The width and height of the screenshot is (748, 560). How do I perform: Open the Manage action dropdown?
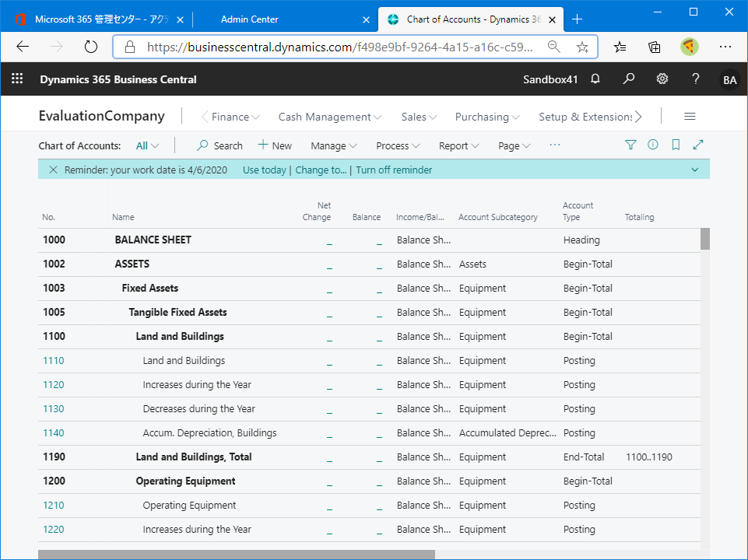tap(333, 146)
